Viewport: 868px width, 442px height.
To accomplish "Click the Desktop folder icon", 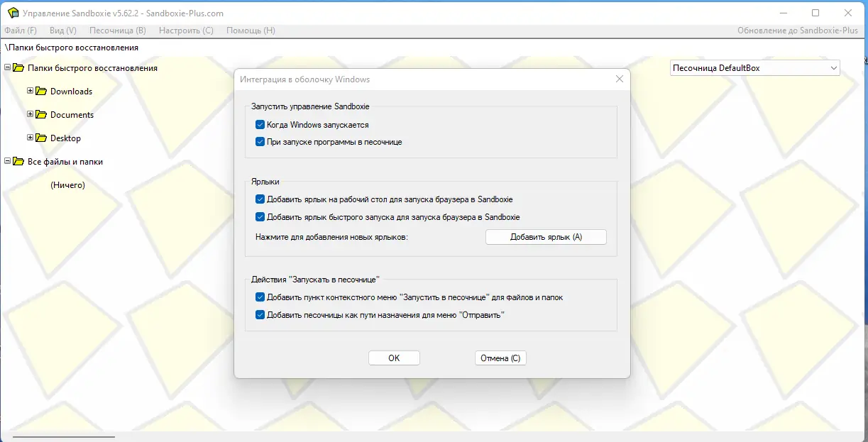I will [41, 138].
